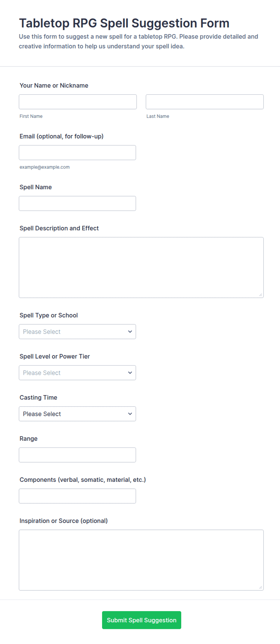Focus the First Name text box
Screen dimensions: 280x644
tap(78, 102)
